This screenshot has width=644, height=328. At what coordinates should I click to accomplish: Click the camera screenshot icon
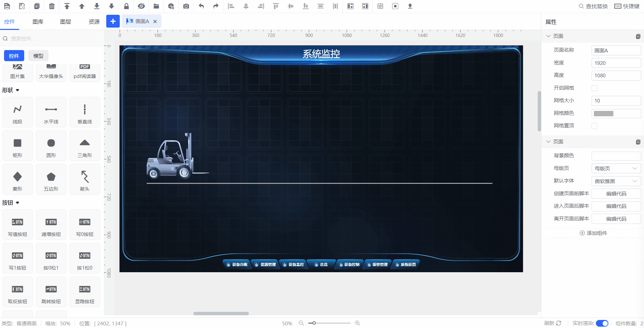(x=186, y=6)
